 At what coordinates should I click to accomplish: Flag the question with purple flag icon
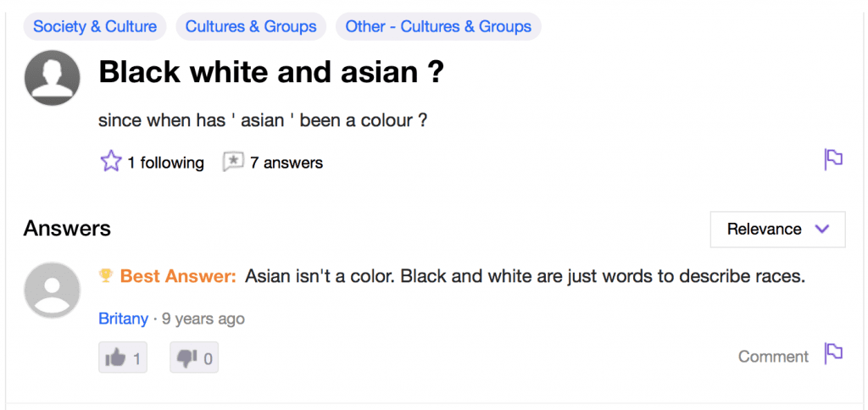click(x=833, y=159)
